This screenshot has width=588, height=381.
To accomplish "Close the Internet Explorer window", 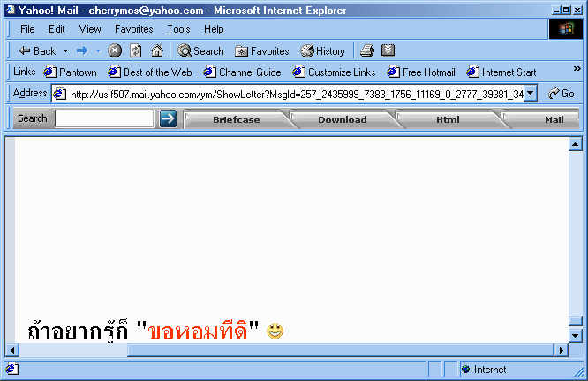I will [577, 10].
